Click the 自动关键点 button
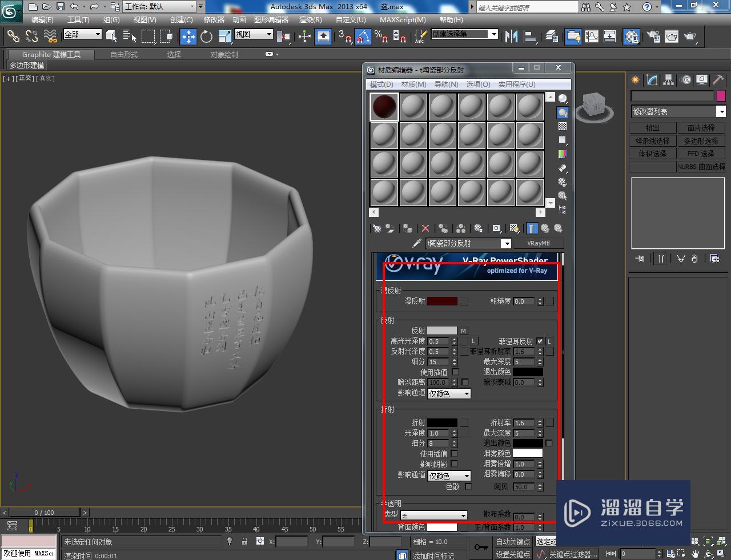 pos(513,542)
